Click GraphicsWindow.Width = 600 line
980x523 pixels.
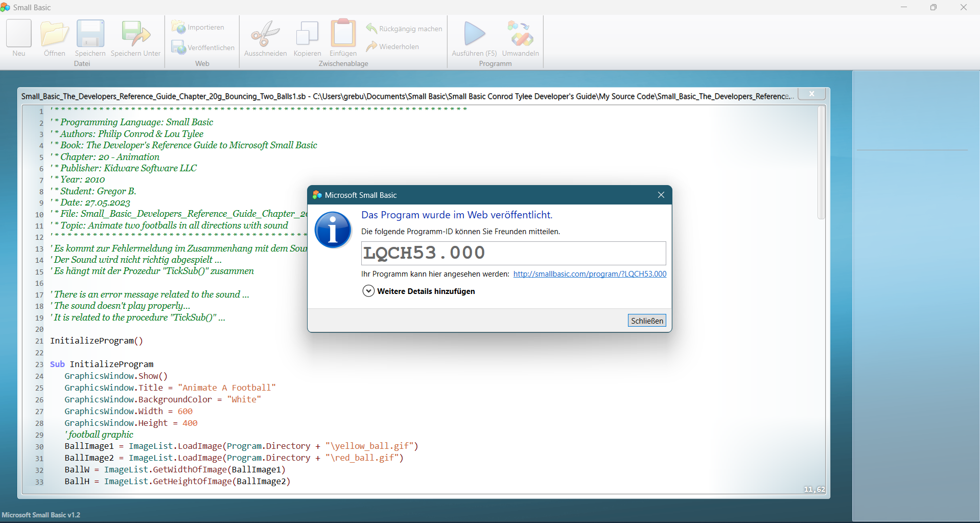pos(128,411)
